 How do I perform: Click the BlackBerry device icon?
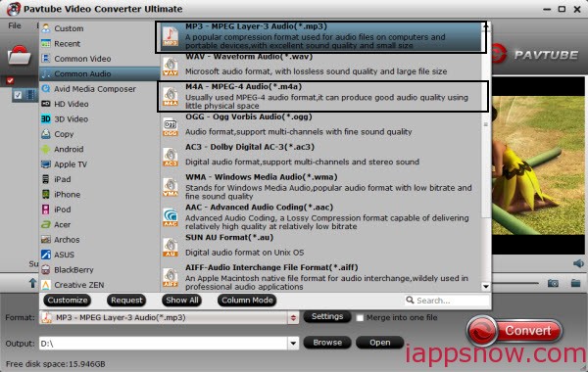tap(46, 270)
